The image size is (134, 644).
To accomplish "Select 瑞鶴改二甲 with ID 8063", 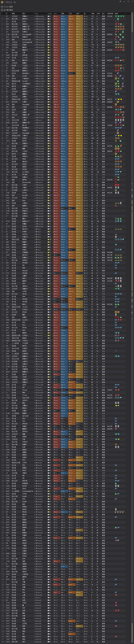I will pos(26,27).
